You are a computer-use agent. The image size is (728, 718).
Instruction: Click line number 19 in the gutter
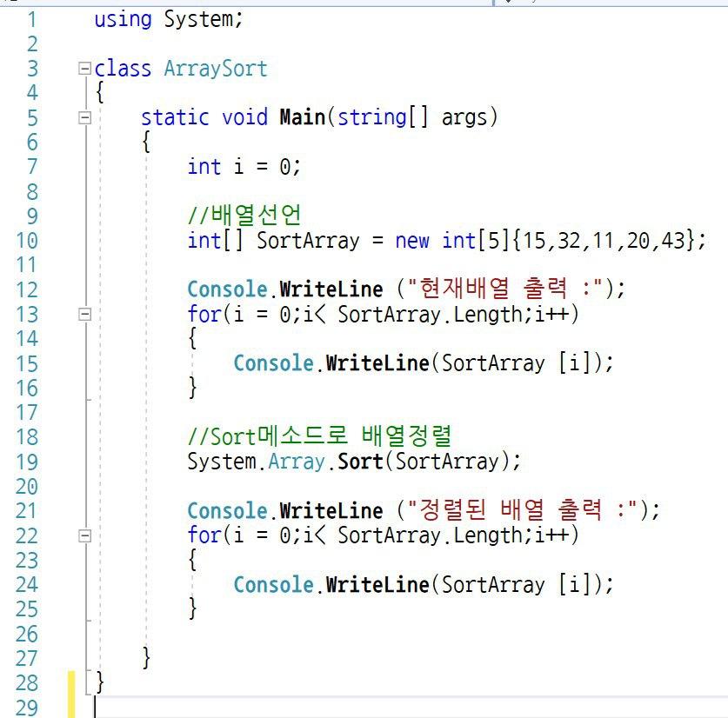point(26,462)
